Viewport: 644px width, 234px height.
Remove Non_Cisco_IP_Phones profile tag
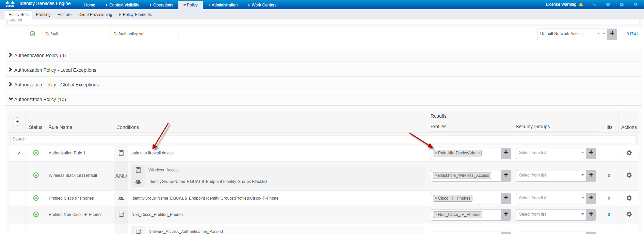click(x=436, y=215)
